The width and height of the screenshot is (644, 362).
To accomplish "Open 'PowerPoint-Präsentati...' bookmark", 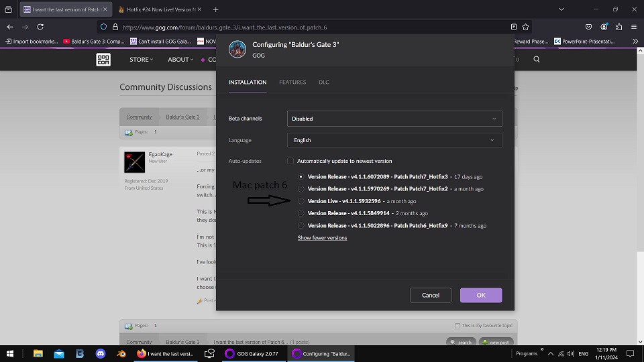I will [584, 41].
